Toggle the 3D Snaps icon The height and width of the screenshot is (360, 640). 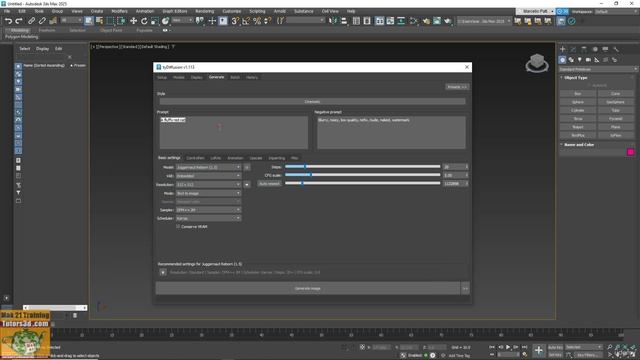point(235,21)
